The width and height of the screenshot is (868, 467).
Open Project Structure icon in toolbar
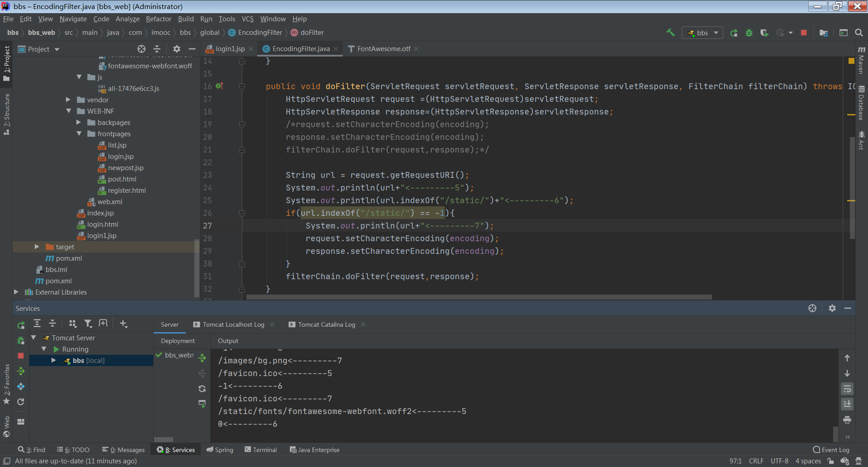824,33
